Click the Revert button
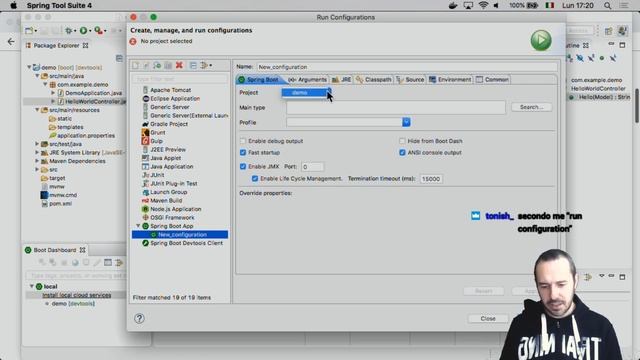Viewport: 640px width, 360px height. click(x=484, y=291)
